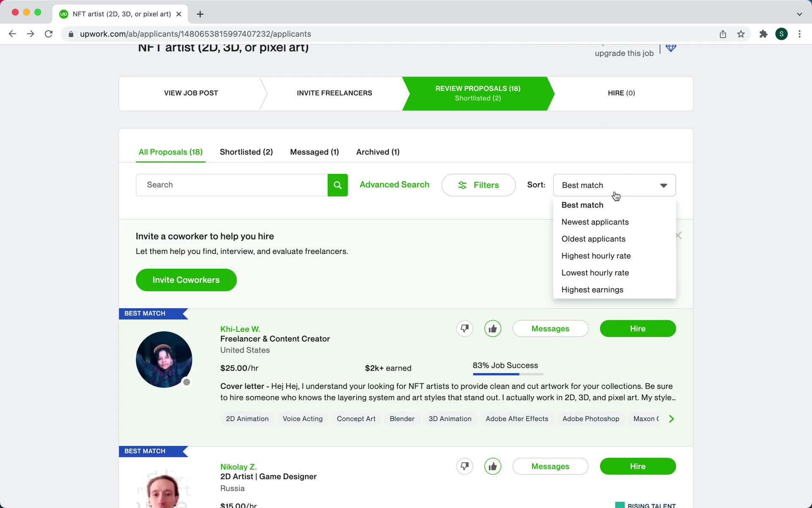Click the thumbs down icon on Nikolay Z.
Viewport: 812px width, 508px height.
tap(465, 466)
